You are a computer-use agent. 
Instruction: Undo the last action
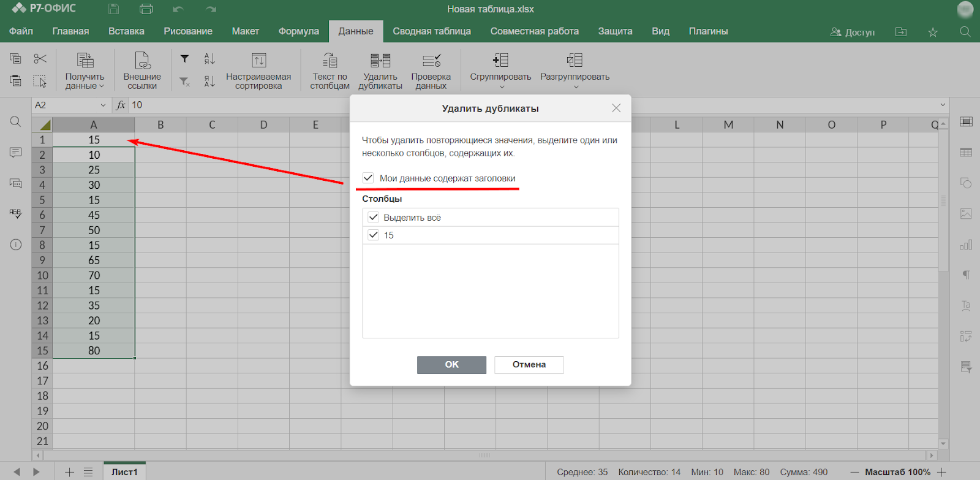click(178, 9)
